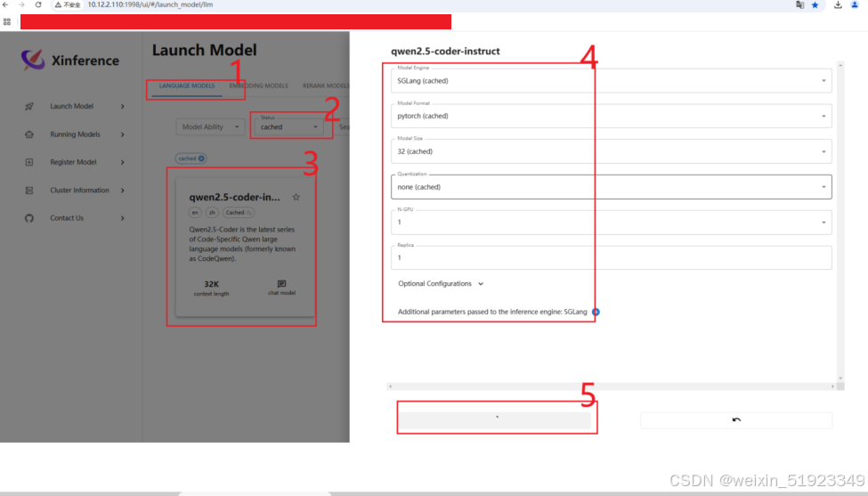This screenshot has width=868, height=496.
Task: Favorite the qwen2.5-coder model with star
Action: click(x=296, y=197)
